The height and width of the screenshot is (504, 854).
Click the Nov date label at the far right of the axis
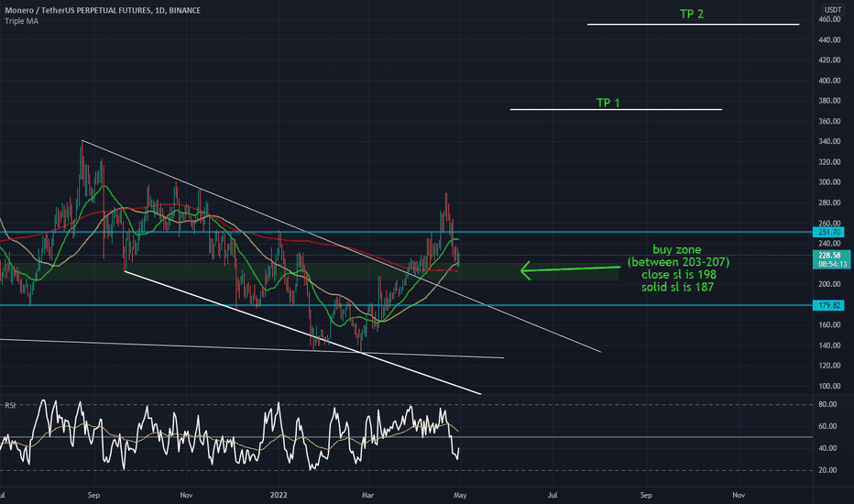tap(739, 495)
